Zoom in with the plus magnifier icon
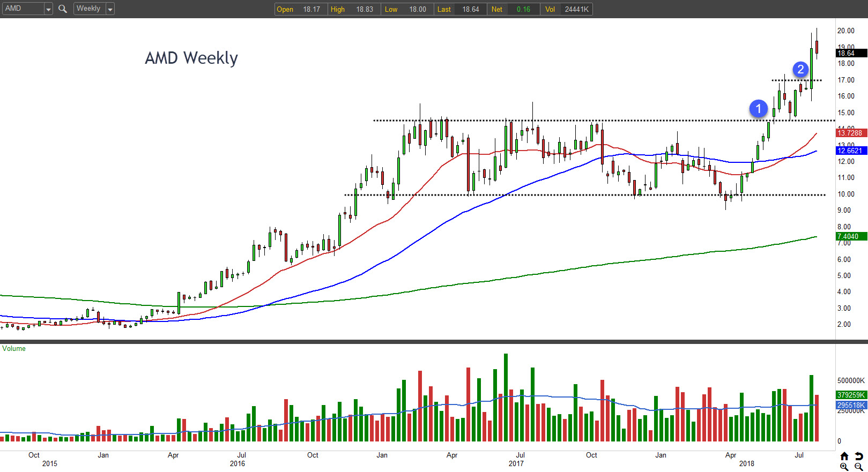 click(x=844, y=467)
